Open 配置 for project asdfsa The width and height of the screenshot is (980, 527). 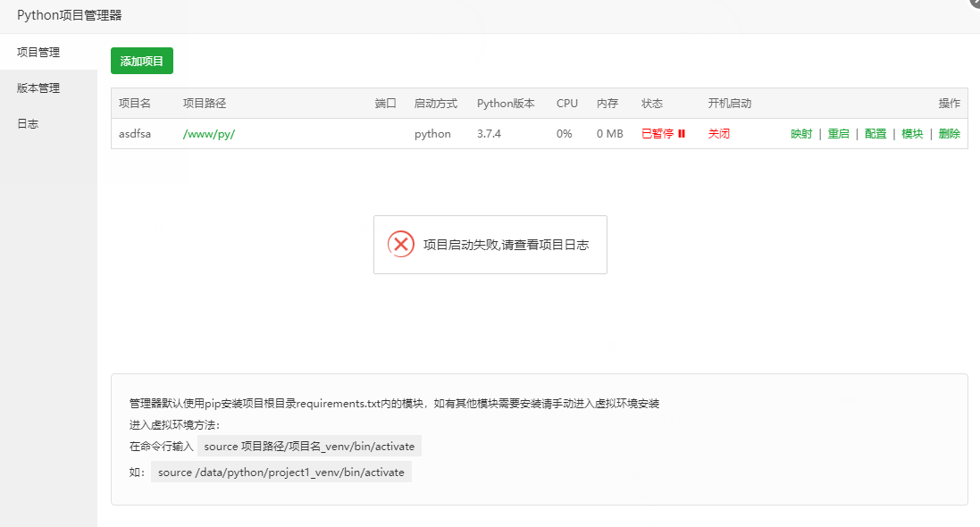pyautogui.click(x=875, y=134)
